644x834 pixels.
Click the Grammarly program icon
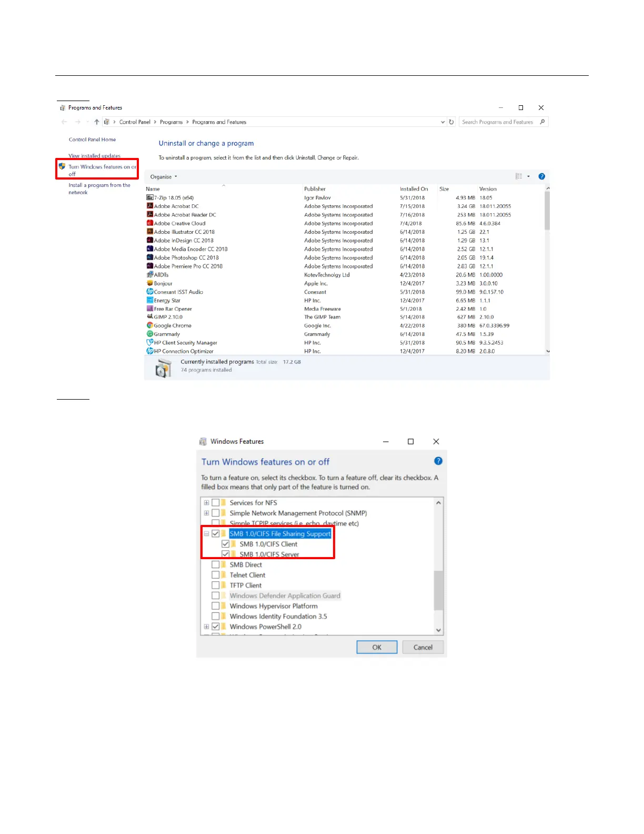(150, 334)
